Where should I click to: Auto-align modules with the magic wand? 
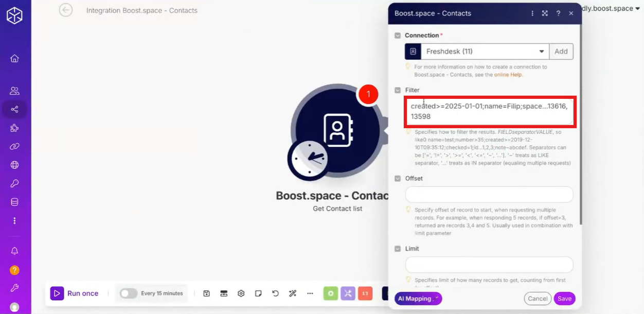pos(293,293)
